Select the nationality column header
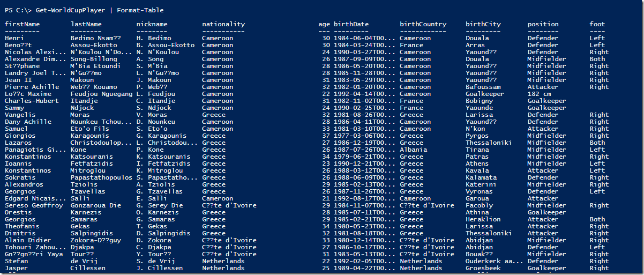644x275 pixels. (x=223, y=24)
